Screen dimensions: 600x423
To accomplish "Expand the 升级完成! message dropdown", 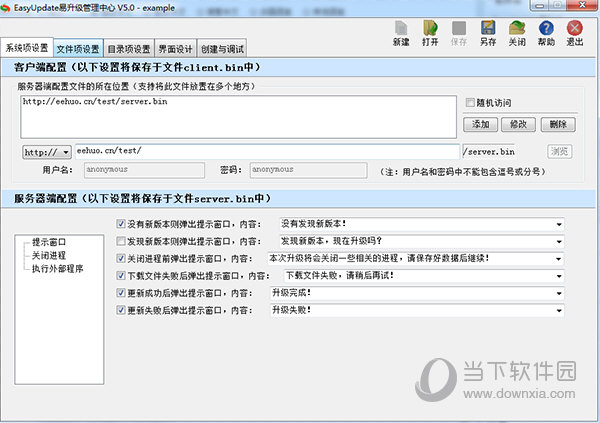I will [x=559, y=294].
